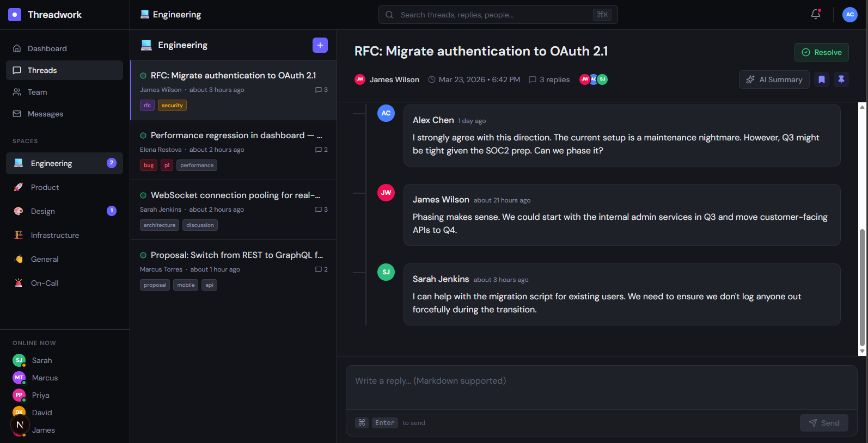Open Dashboard from sidebar
Viewport: 868px width, 443px height.
[x=47, y=48]
